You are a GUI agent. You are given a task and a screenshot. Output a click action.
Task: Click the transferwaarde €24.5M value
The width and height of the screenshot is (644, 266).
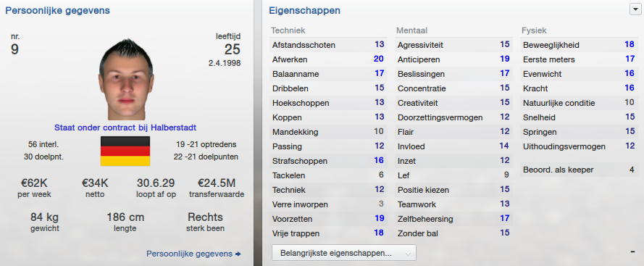click(217, 183)
